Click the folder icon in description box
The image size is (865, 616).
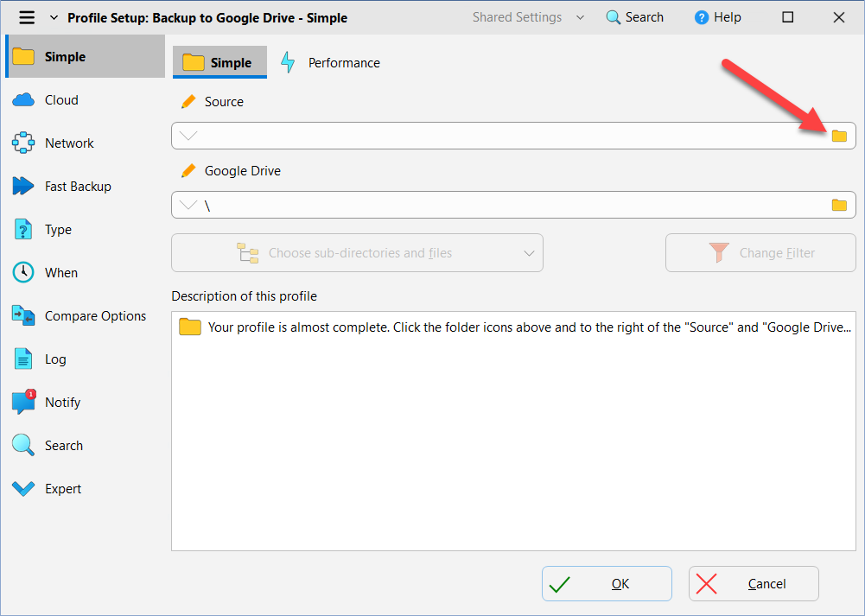(x=190, y=327)
